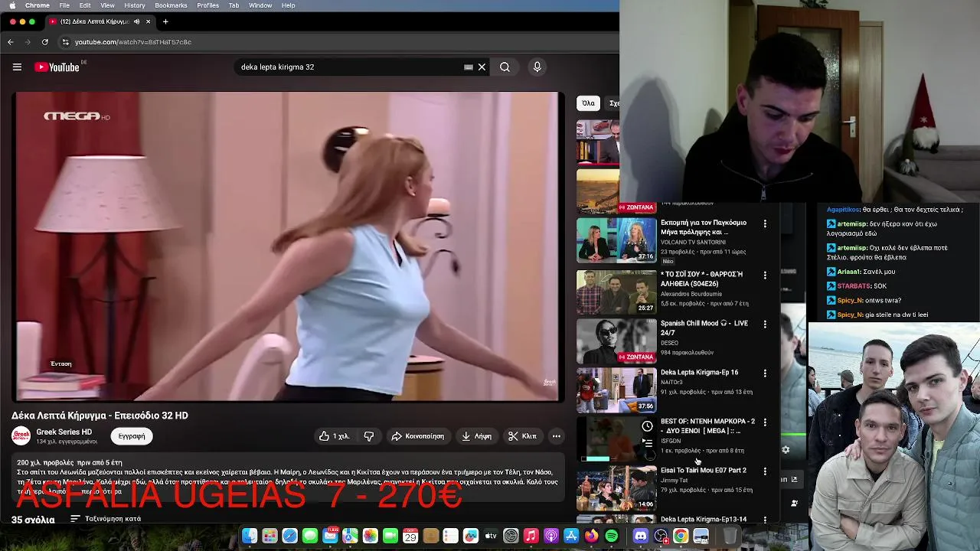Open Eisai To Tairi Mou E07 Part 2 title
The height and width of the screenshot is (551, 980).
(x=703, y=471)
